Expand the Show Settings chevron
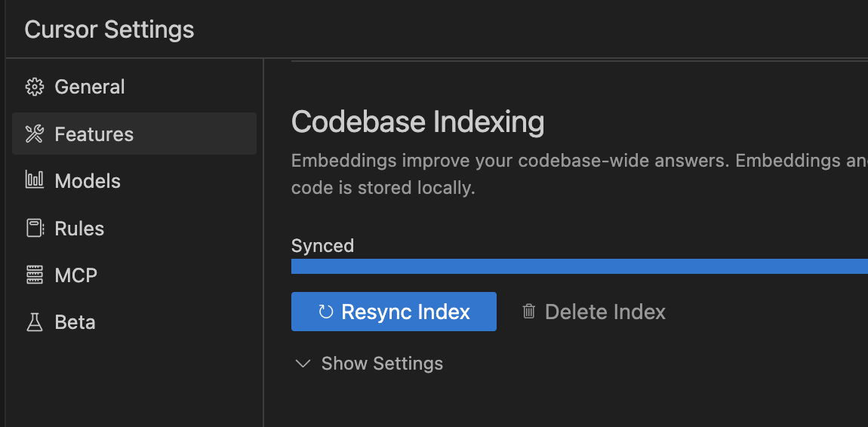This screenshot has height=427, width=868. (x=303, y=364)
